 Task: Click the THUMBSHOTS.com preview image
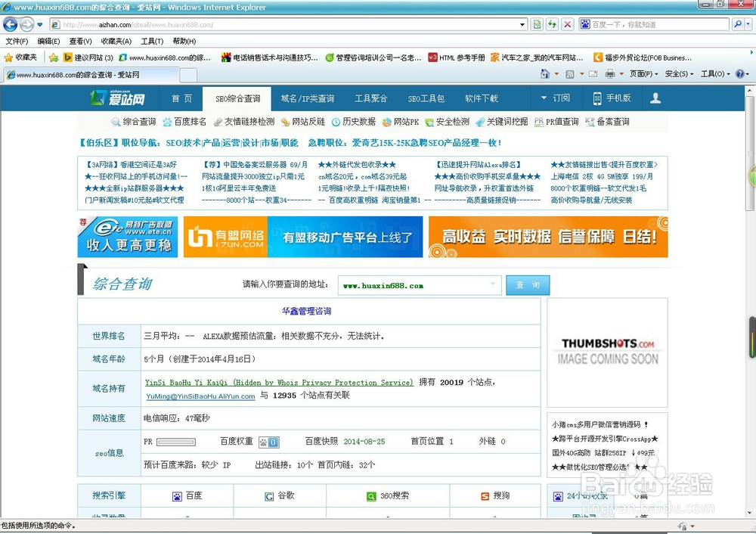[x=608, y=352]
